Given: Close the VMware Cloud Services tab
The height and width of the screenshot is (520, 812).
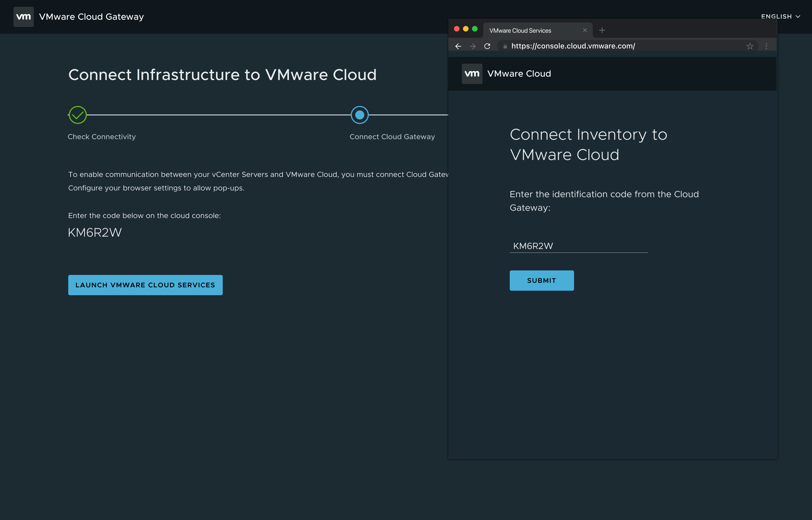Looking at the screenshot, I should 585,30.
